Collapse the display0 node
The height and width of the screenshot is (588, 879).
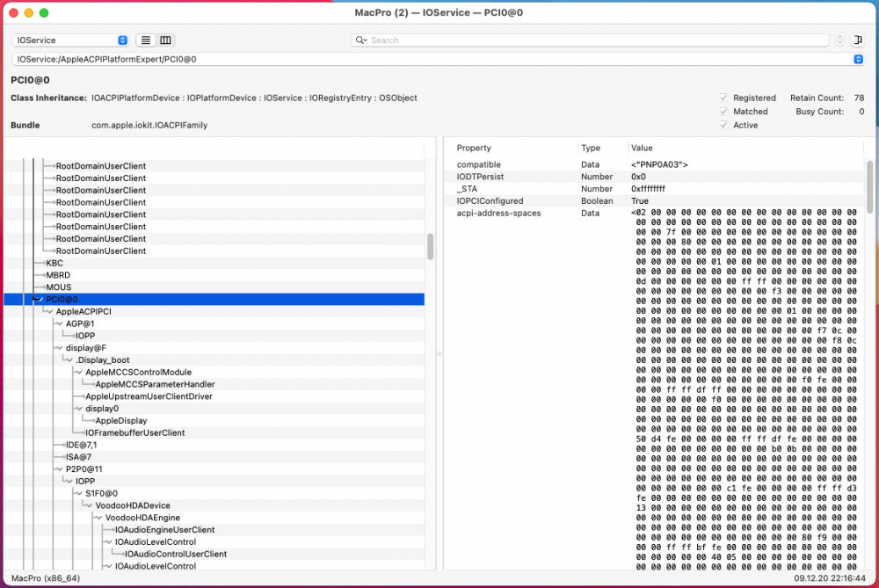(79, 409)
